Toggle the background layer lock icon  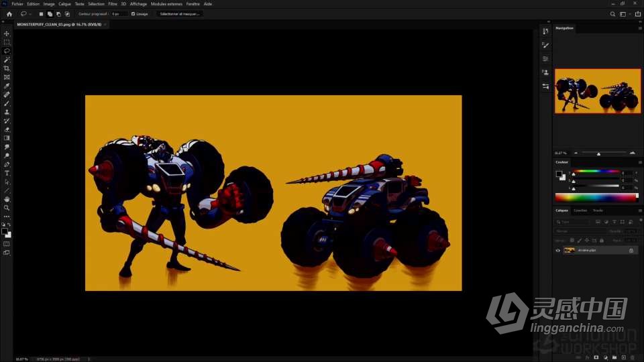[x=631, y=250]
